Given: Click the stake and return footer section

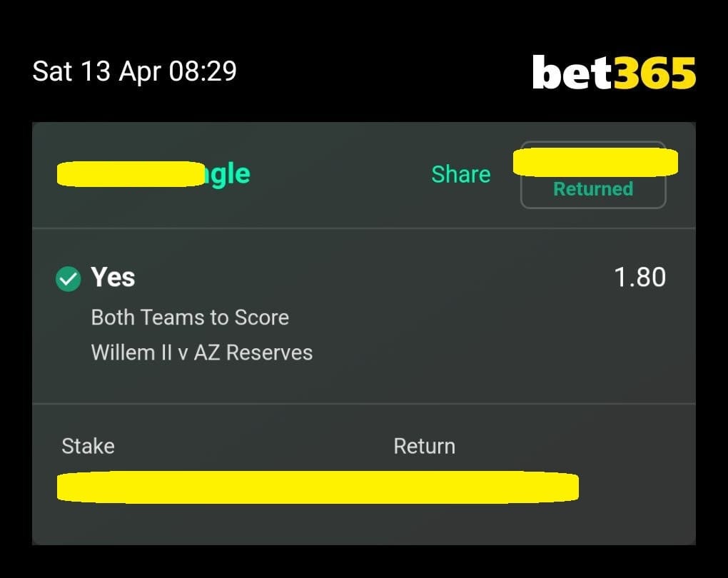Looking at the screenshot, I should pyautogui.click(x=363, y=475).
